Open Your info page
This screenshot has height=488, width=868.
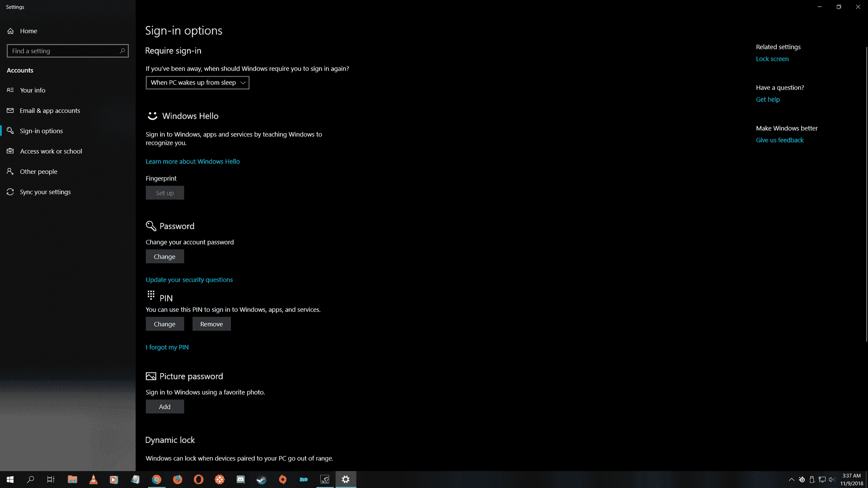pos(33,90)
